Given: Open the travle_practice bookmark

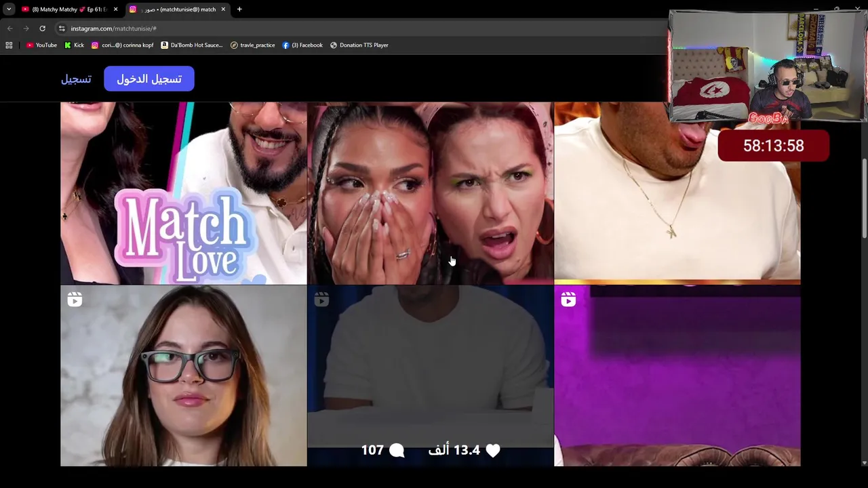Looking at the screenshot, I should pyautogui.click(x=252, y=45).
